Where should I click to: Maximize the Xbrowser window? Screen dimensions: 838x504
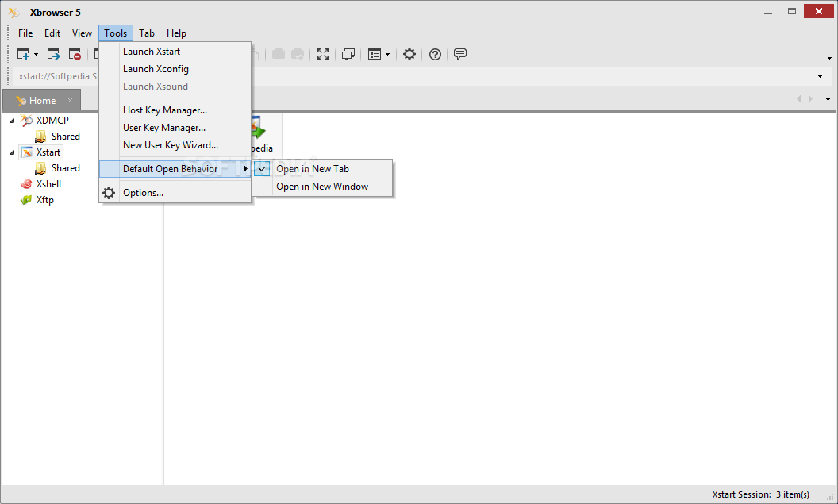point(792,11)
